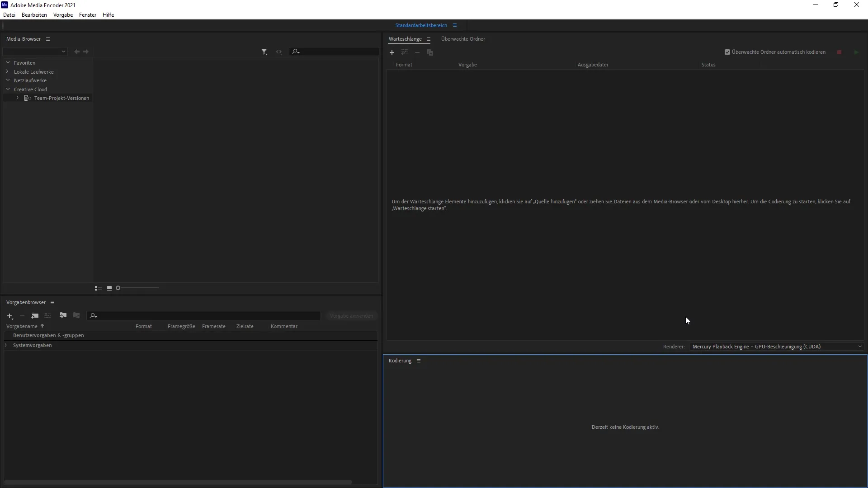Click the Framerate column header
Image resolution: width=868 pixels, height=488 pixels.
pyautogui.click(x=214, y=326)
